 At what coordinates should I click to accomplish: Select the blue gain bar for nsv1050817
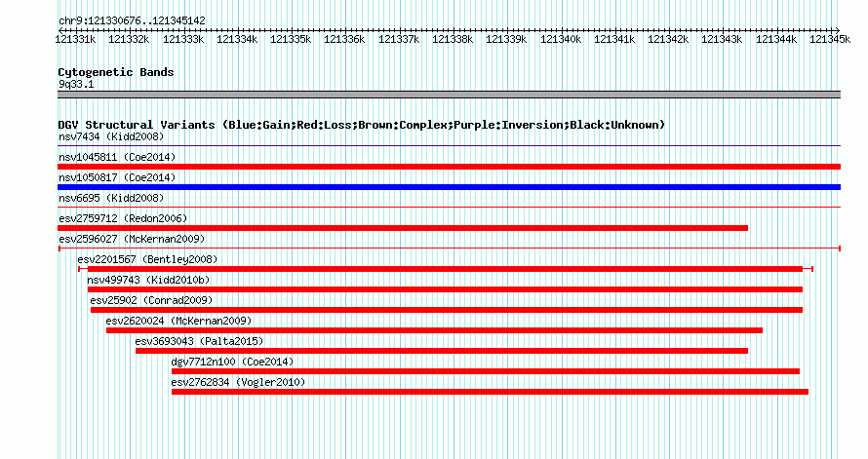point(449,187)
